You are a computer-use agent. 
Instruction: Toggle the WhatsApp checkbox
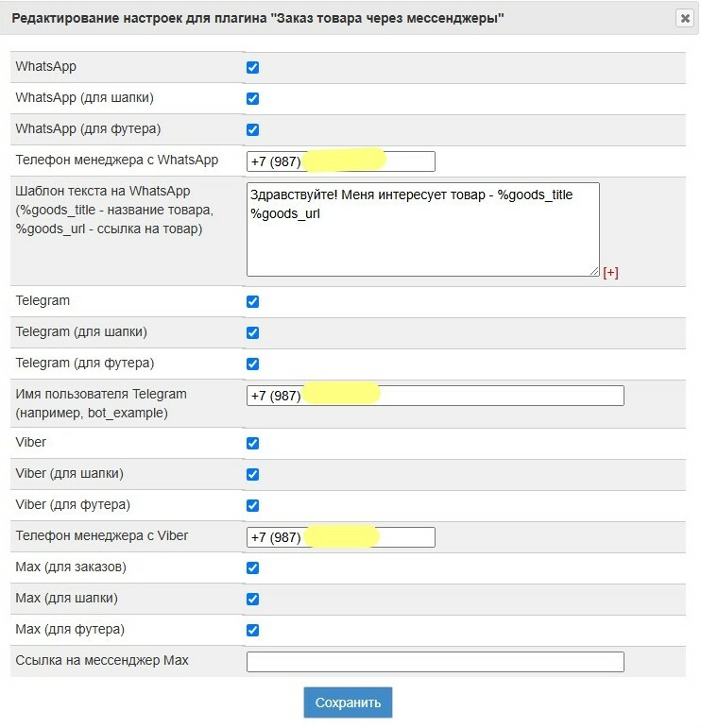(x=252, y=68)
